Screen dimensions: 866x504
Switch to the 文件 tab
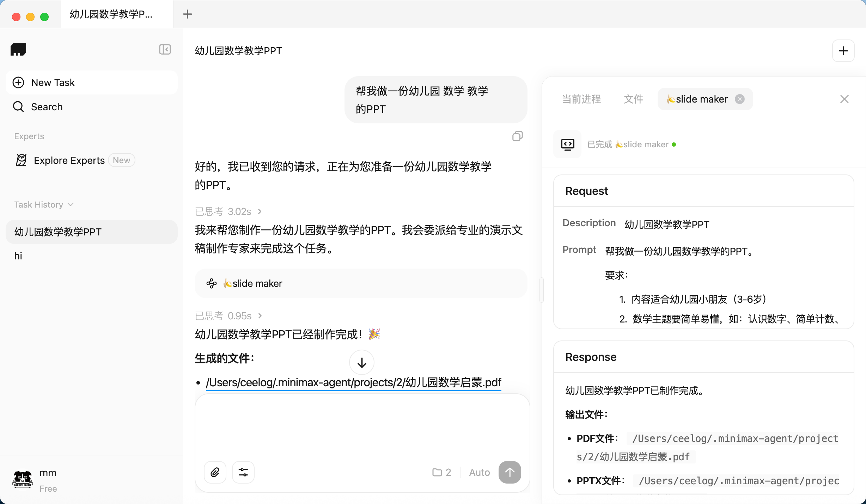click(633, 99)
